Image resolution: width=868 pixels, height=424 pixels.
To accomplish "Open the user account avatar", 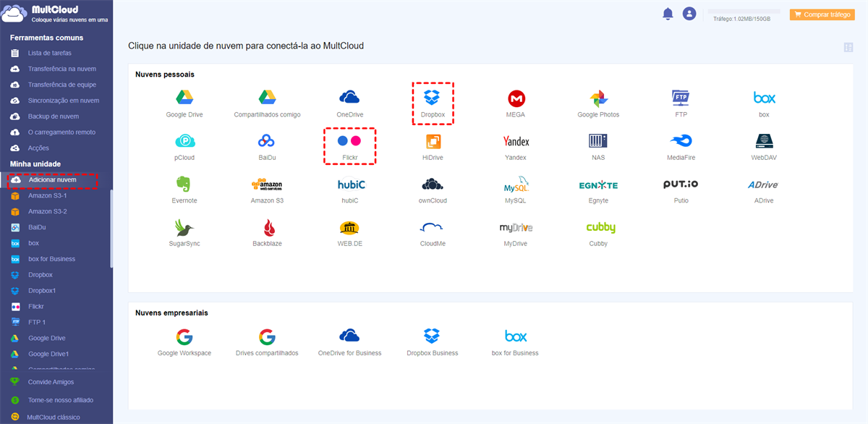I will 689,14.
